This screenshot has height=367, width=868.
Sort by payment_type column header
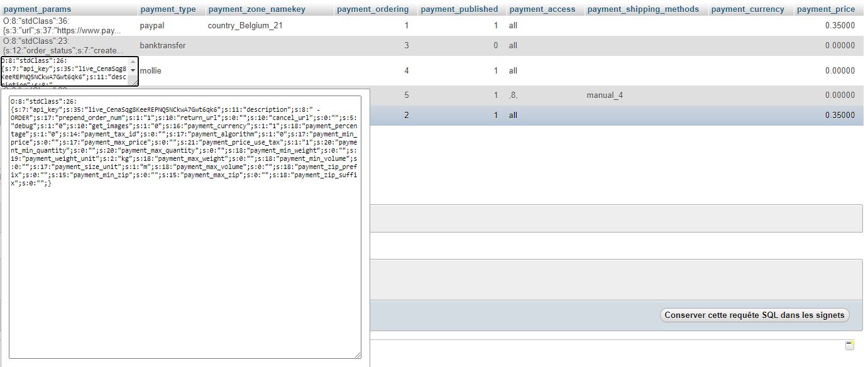168,9
